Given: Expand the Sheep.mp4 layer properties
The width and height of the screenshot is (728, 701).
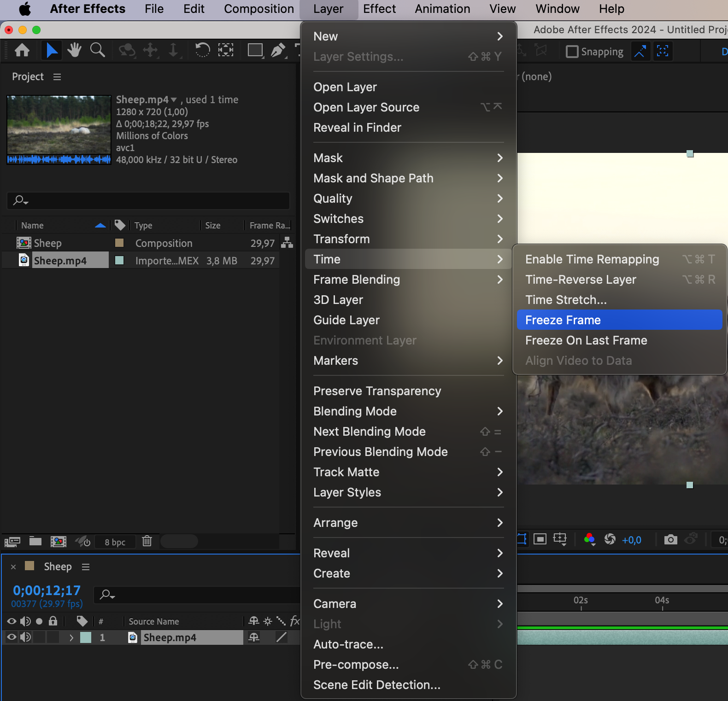Looking at the screenshot, I should pos(71,637).
